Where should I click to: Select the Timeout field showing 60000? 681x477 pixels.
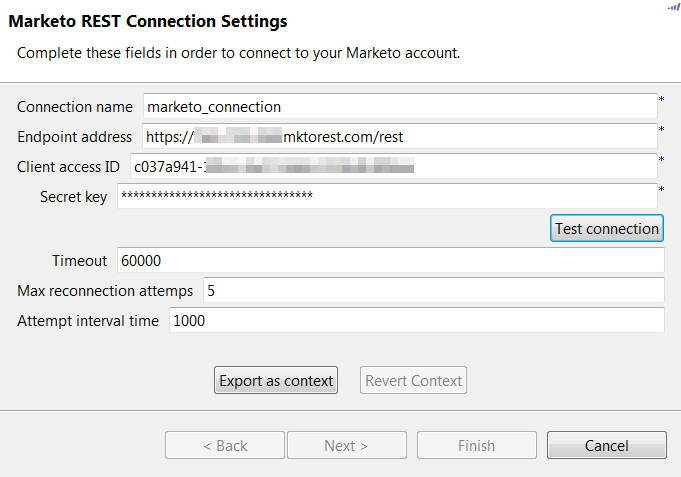tap(390, 260)
